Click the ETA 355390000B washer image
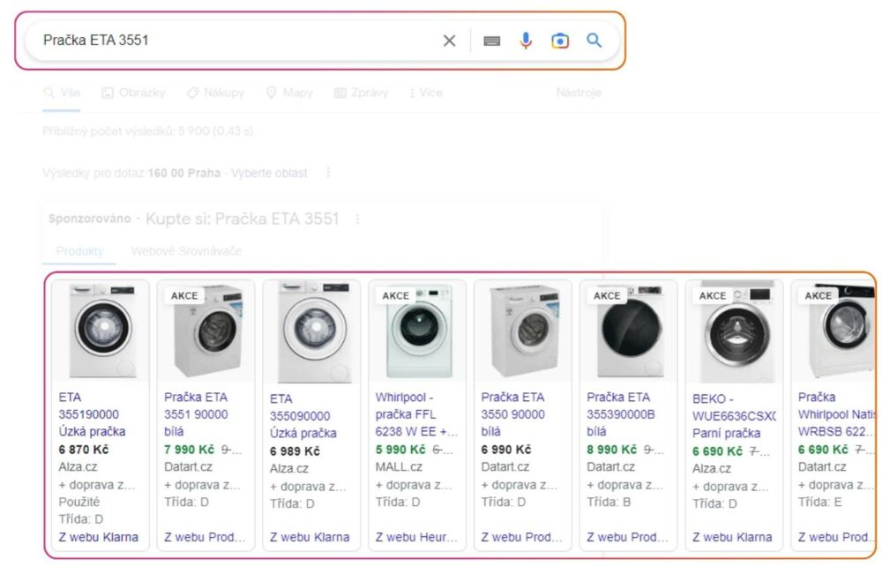Screen dimensions: 882x588 630,331
